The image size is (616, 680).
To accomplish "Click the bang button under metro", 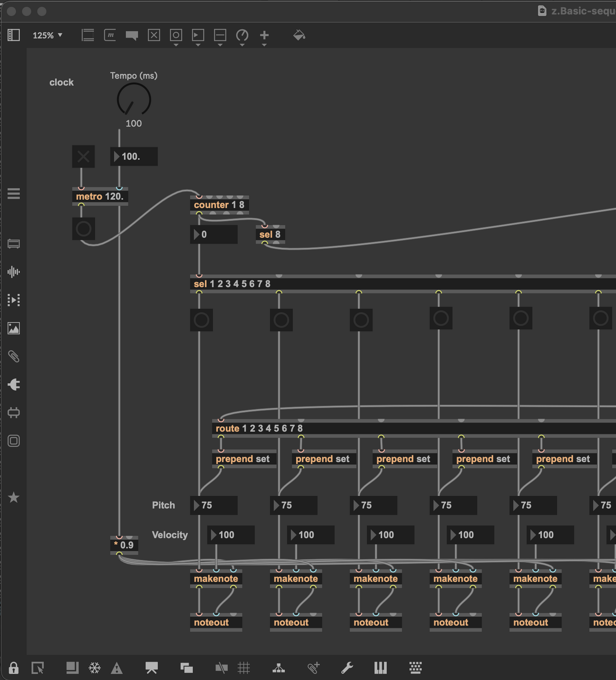I will click(84, 229).
